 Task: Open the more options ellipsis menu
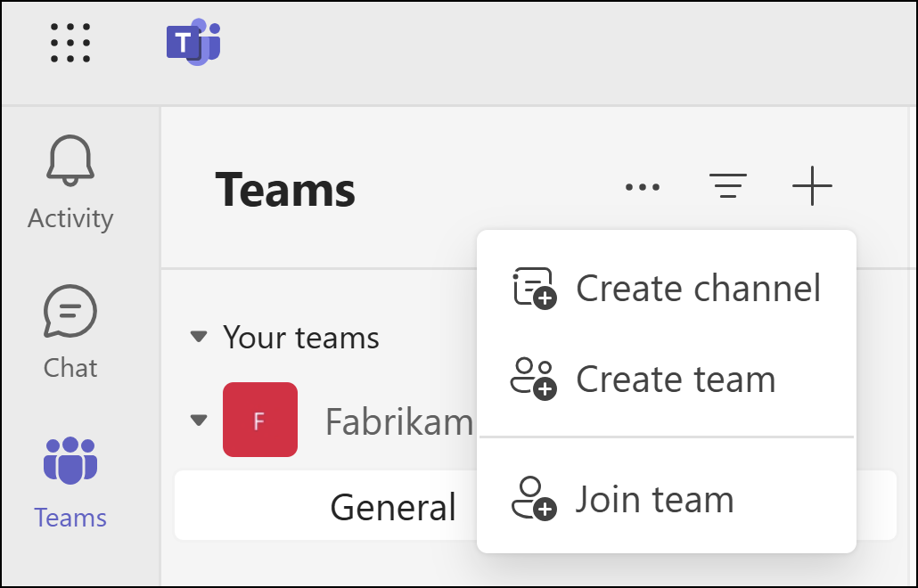pos(642,187)
